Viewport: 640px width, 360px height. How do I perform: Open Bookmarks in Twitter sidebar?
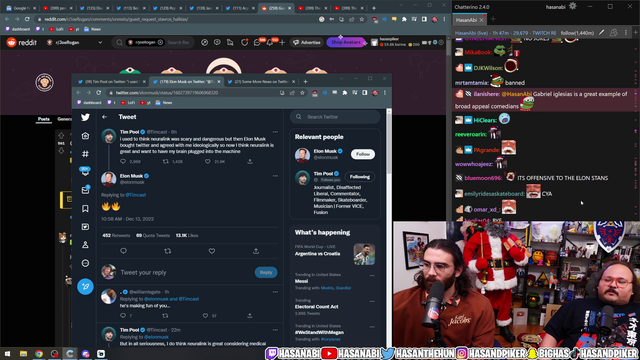tap(85, 209)
